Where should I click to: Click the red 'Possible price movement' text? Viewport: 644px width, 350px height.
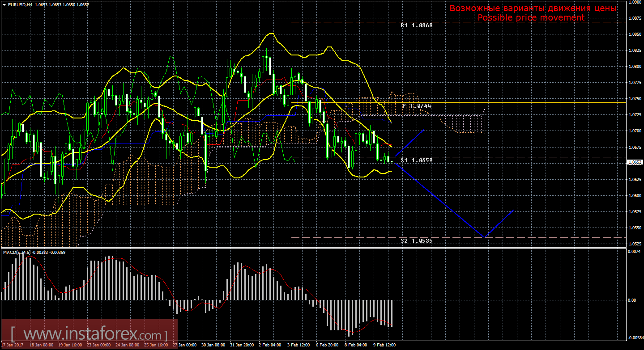click(531, 18)
